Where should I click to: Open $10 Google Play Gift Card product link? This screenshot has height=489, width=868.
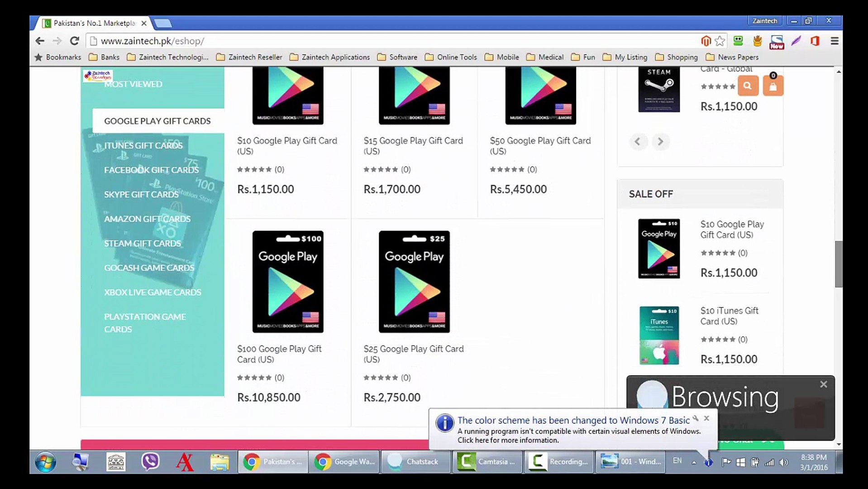tap(287, 146)
